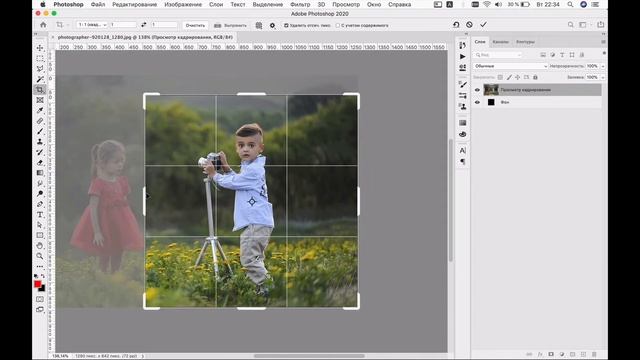Image resolution: width=640 pixels, height=360 pixels.
Task: Hide the crop preview layer
Action: pyautogui.click(x=477, y=90)
